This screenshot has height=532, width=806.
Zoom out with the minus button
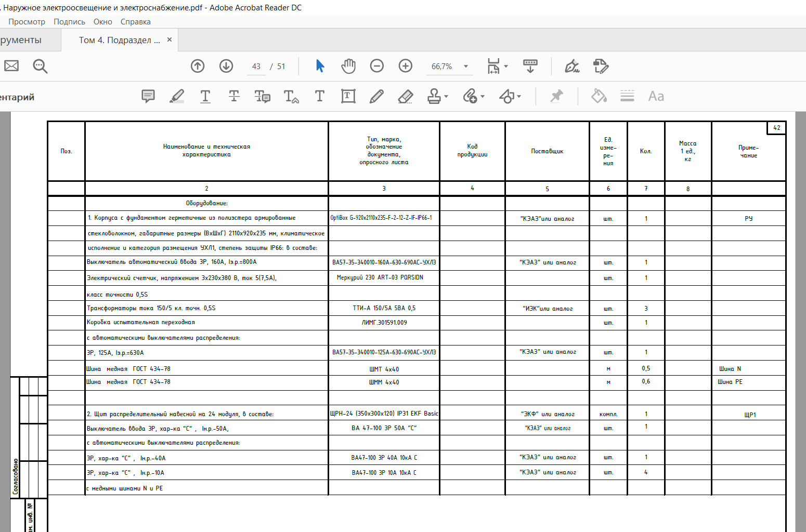pos(377,66)
